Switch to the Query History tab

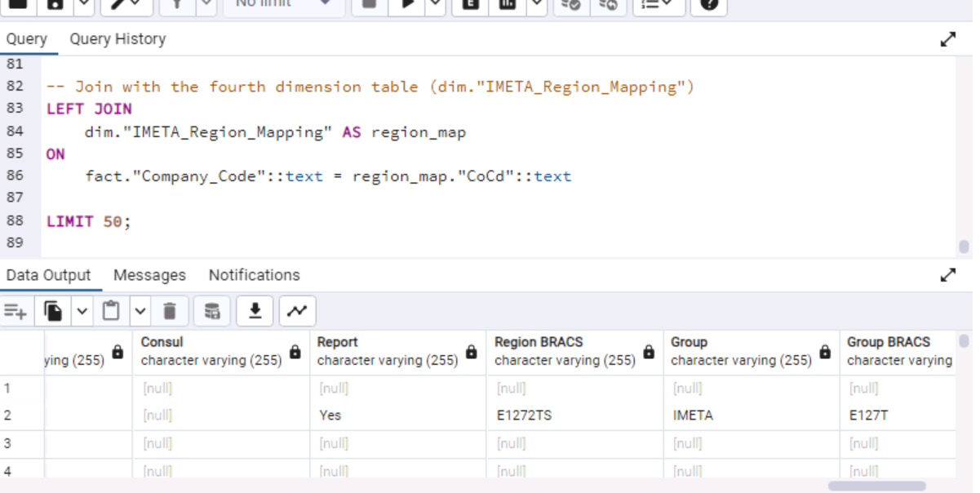[x=118, y=39]
